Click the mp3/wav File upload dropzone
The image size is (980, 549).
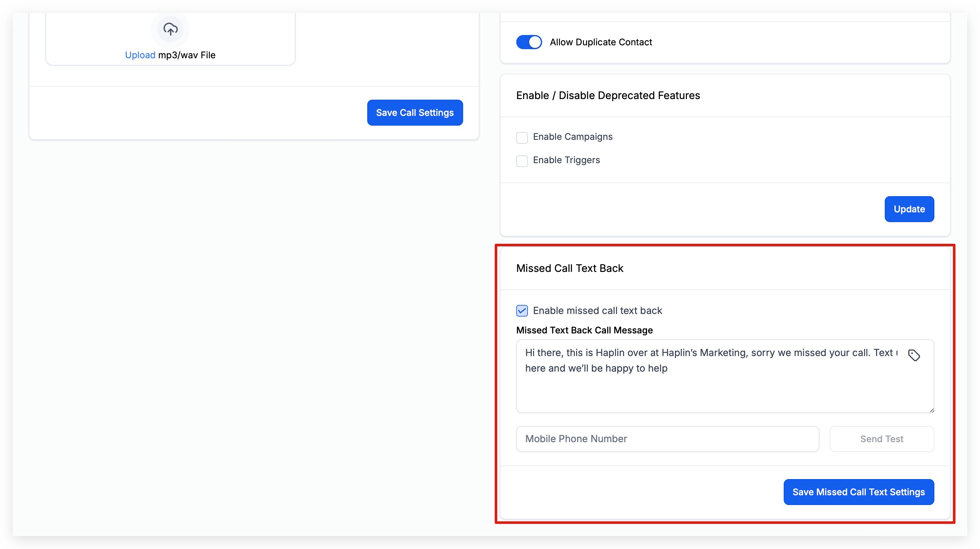pyautogui.click(x=170, y=38)
